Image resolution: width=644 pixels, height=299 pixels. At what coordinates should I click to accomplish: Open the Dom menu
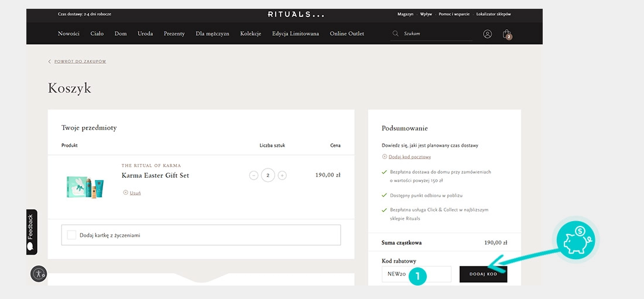[x=121, y=34]
